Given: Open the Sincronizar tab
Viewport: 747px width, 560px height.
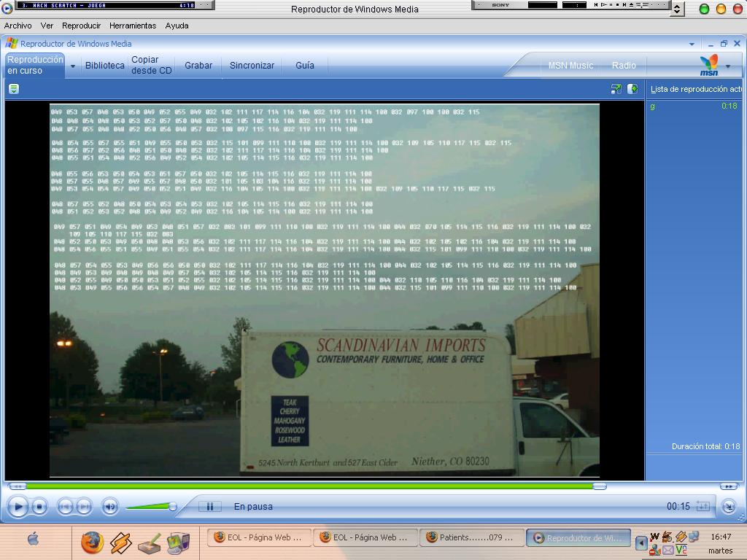Looking at the screenshot, I should pos(252,65).
